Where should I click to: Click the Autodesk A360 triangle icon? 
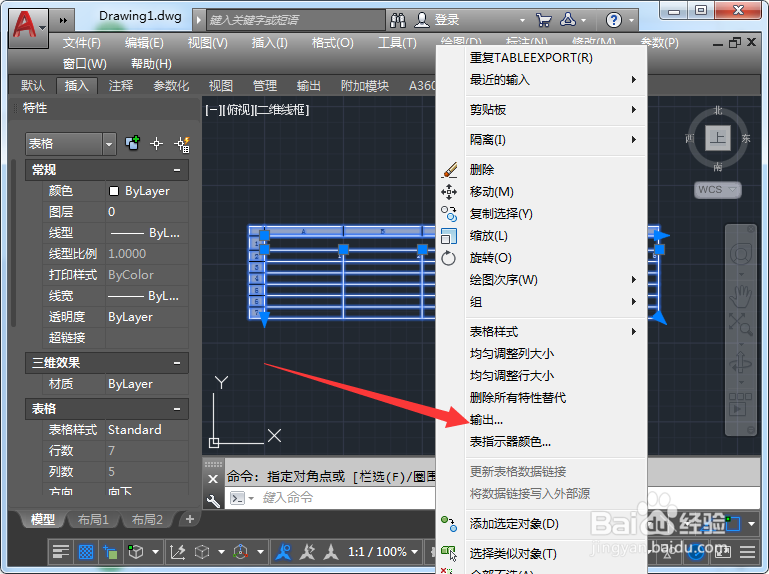[x=568, y=20]
